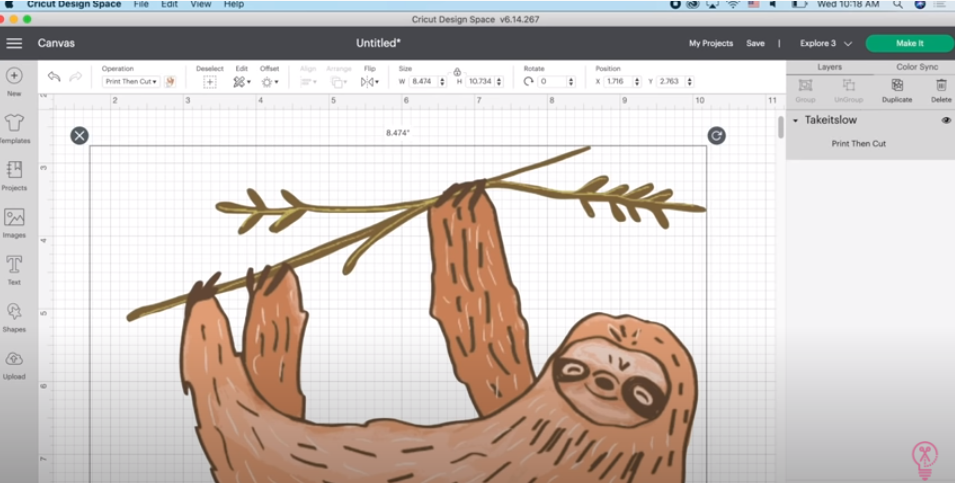Viewport: 955px width, 483px height.
Task: Open the Edit tool menu
Action: tap(242, 82)
